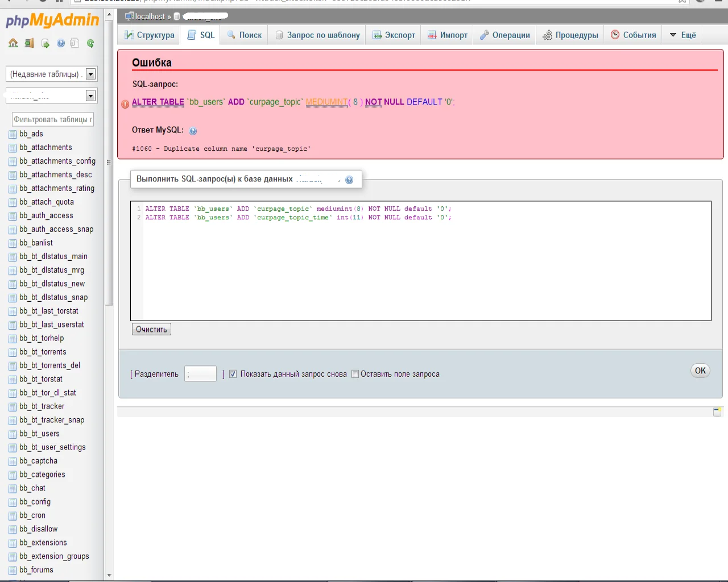Open the Экспорт tab

394,35
